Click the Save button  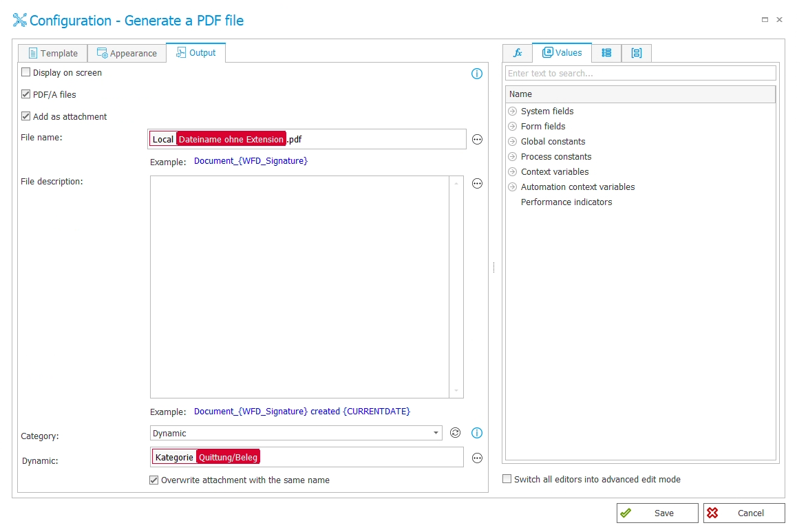coord(657,513)
